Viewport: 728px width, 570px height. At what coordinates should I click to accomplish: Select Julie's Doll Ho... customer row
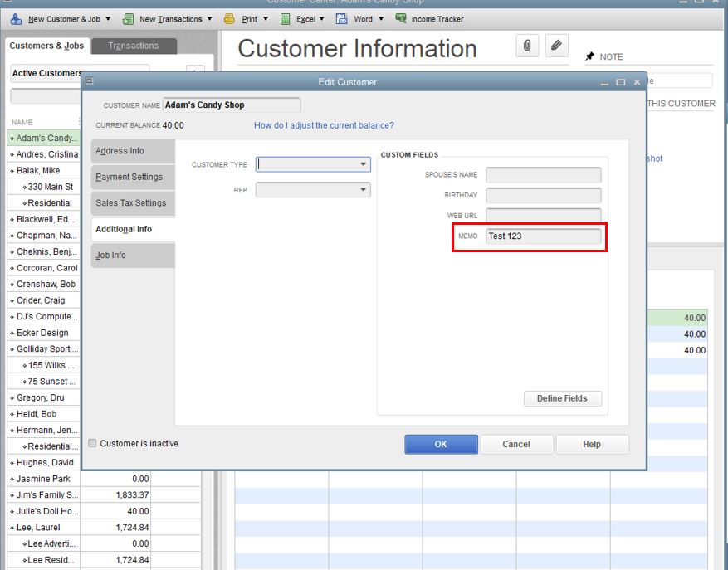[44, 511]
